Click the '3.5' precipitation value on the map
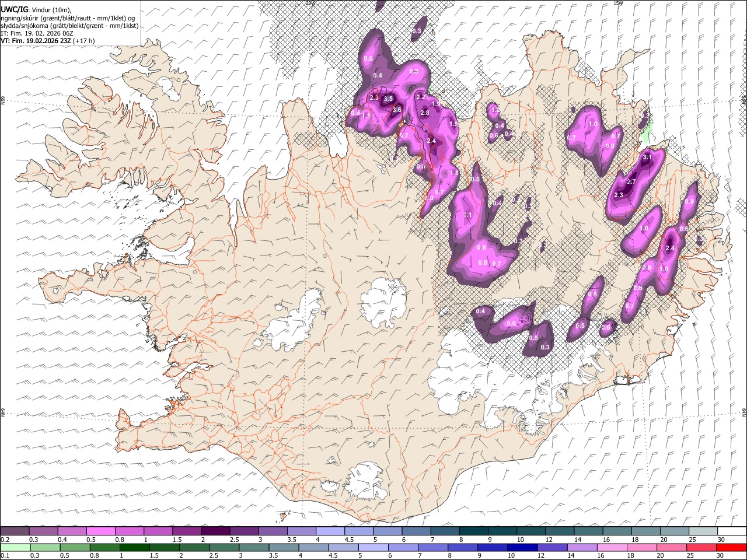Viewport: 747px width, 560px height. (388, 99)
